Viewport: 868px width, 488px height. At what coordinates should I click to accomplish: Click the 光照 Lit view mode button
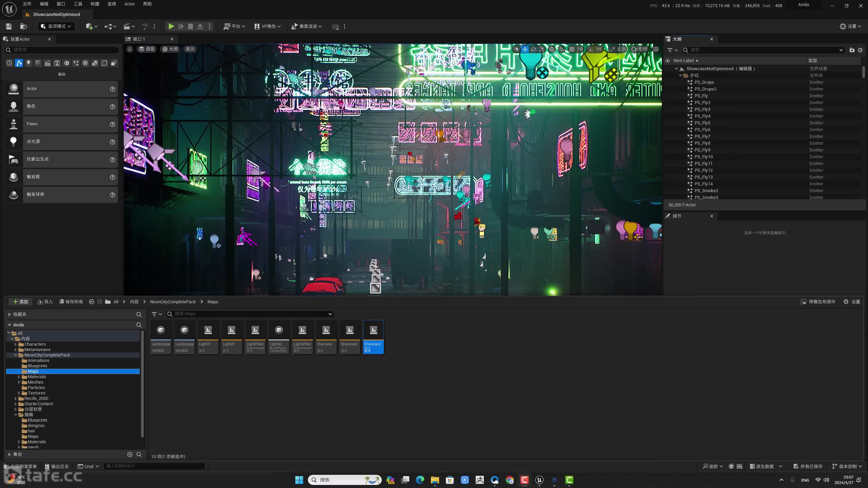[x=170, y=49]
